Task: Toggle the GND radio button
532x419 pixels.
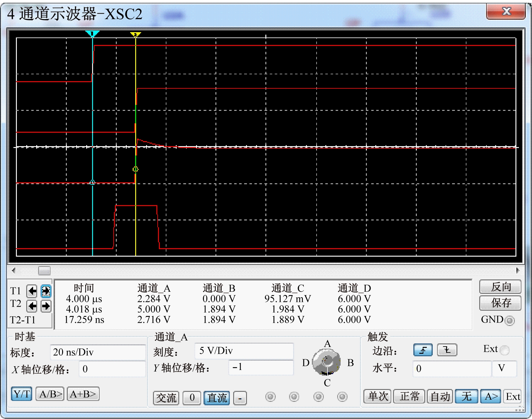Action: point(509,320)
